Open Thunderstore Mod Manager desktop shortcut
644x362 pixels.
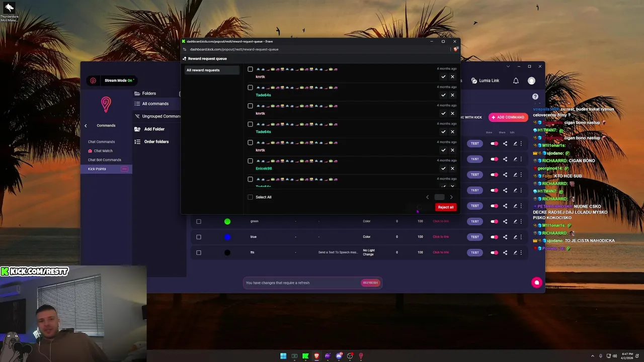pyautogui.click(x=9, y=11)
